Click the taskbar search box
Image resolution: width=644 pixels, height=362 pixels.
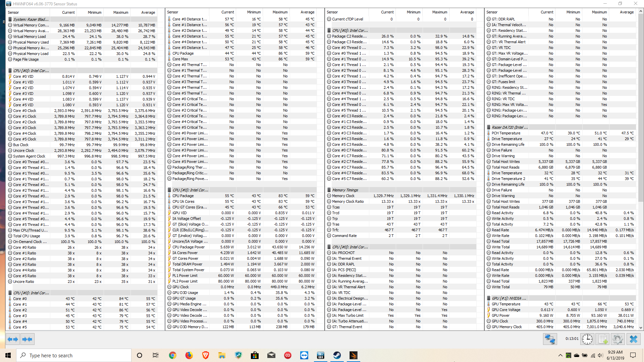[74, 355]
